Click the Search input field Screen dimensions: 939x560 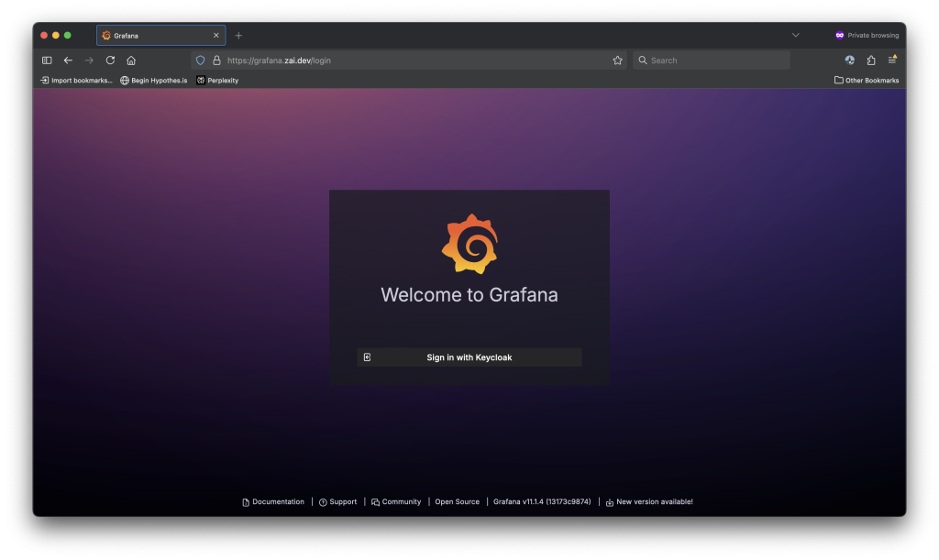point(712,60)
